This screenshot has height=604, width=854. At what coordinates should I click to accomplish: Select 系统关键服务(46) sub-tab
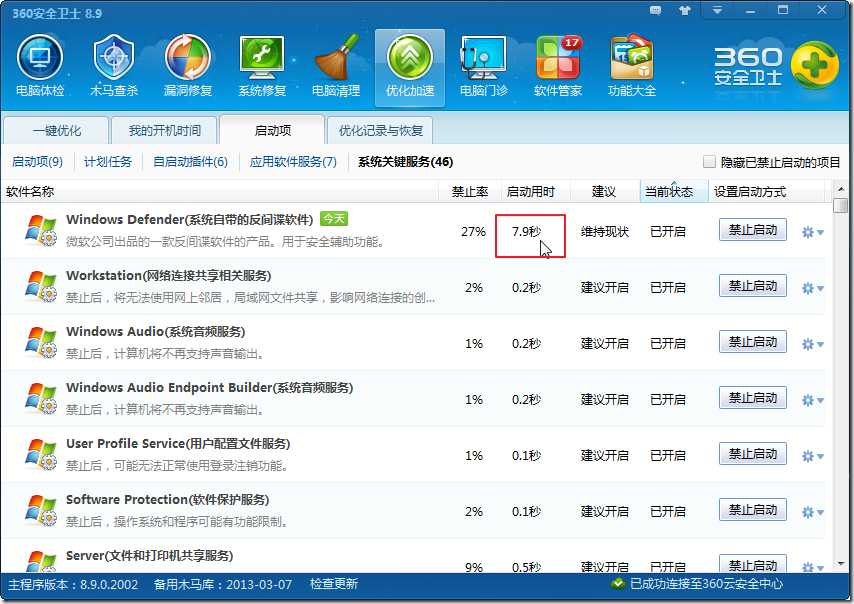pyautogui.click(x=405, y=162)
